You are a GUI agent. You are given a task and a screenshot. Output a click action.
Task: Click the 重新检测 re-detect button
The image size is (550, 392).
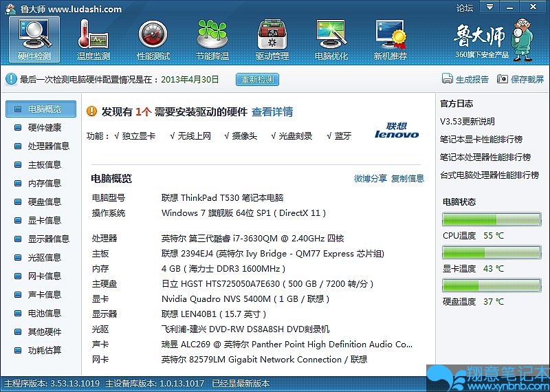(257, 79)
